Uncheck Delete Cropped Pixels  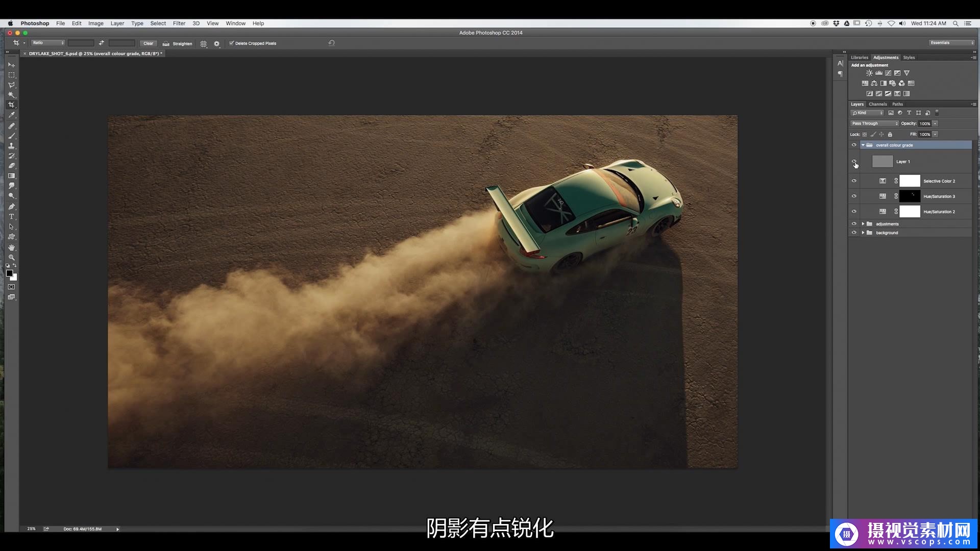[x=231, y=43]
